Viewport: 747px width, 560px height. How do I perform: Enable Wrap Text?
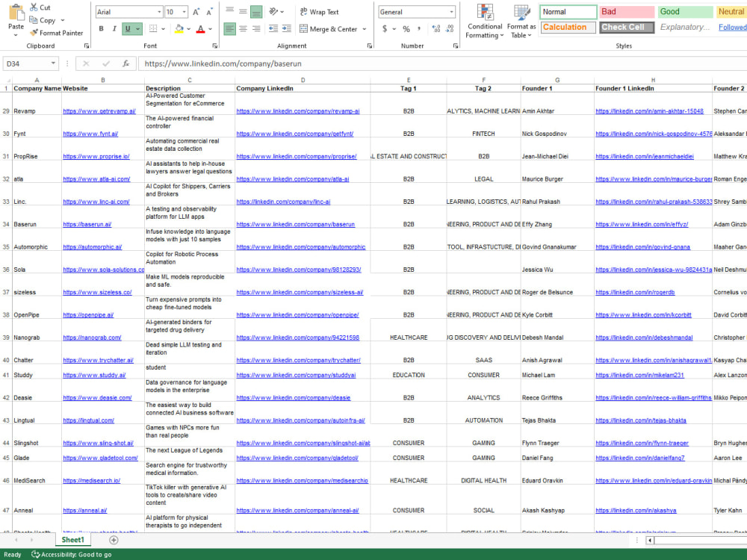319,12
